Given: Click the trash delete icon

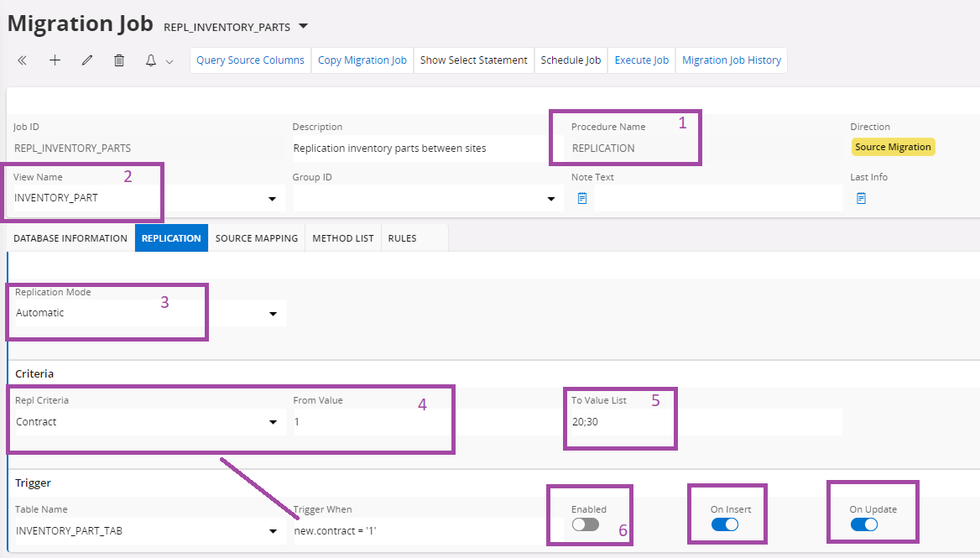Looking at the screenshot, I should (x=119, y=60).
